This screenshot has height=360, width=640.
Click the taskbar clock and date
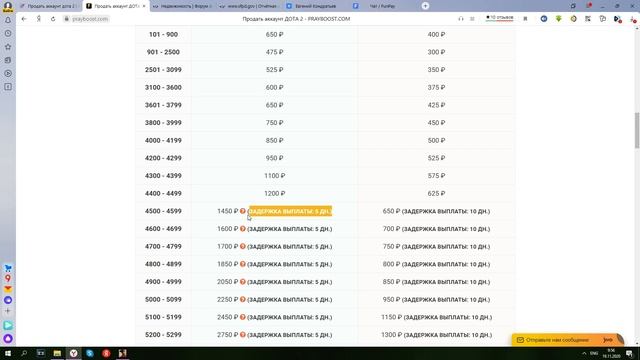611,353
